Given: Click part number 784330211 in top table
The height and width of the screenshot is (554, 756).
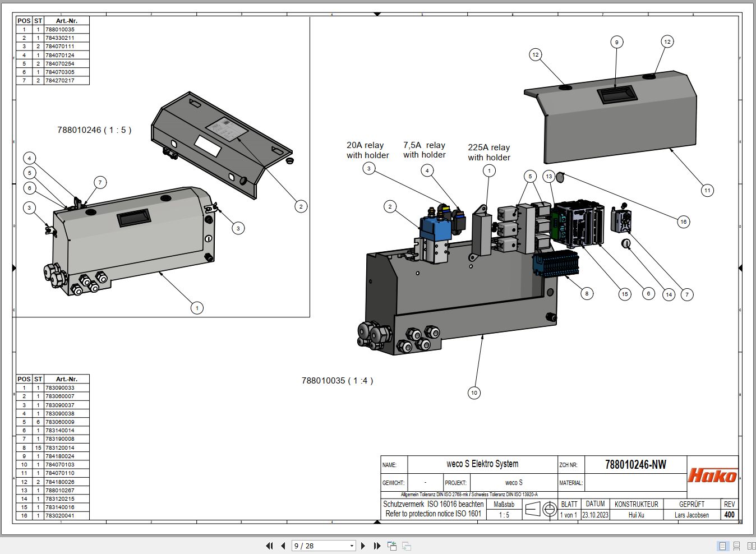Looking at the screenshot, I should 59,38.
